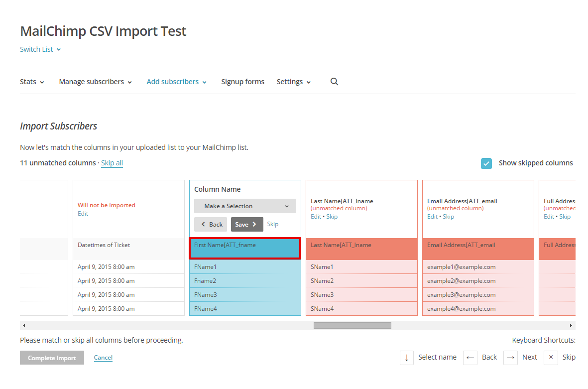Click the Fname2 cell
Screen dimensions: 588x389
[245, 280]
